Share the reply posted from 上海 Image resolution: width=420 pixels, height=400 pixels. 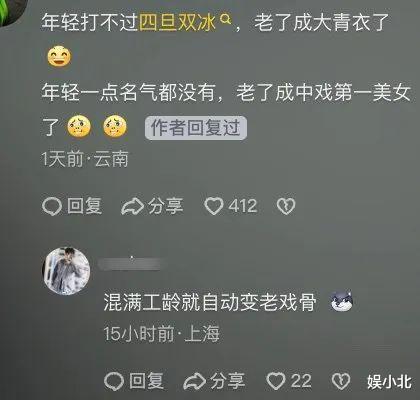coord(214,381)
